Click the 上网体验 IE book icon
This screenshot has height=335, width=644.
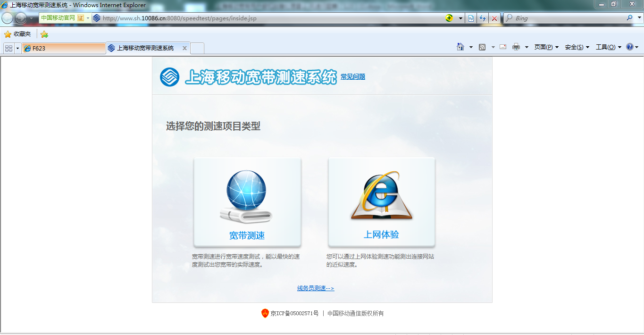click(x=381, y=196)
